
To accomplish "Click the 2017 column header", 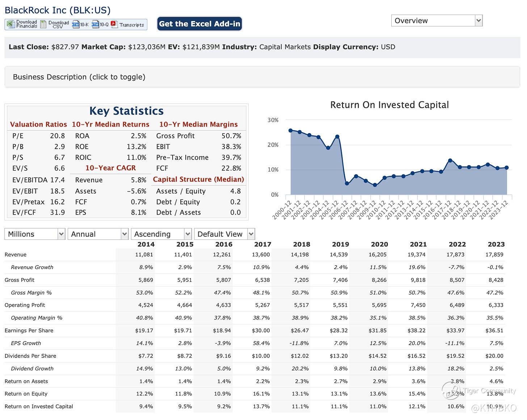I will (263, 244).
